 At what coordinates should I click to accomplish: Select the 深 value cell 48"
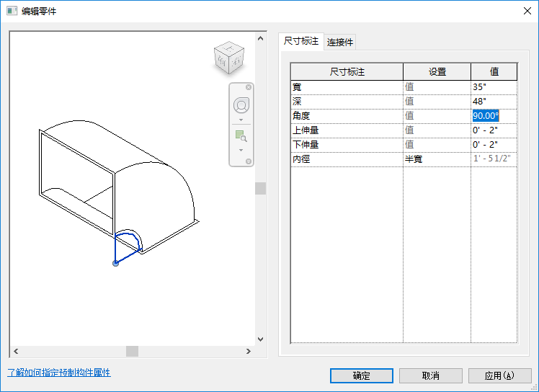pyautogui.click(x=494, y=102)
